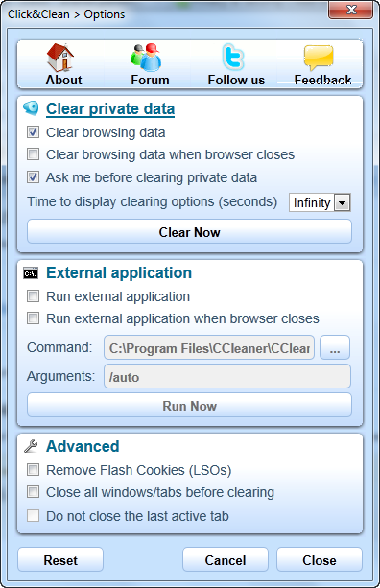Open the Feedback speech bubble icon

[x=319, y=59]
